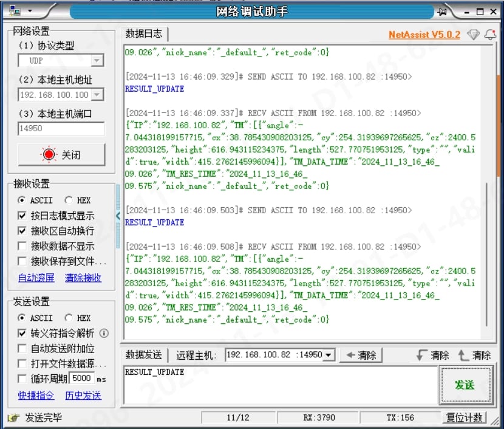Select ASCII in receive settings
The width and height of the screenshot is (504, 429).
[35, 201]
